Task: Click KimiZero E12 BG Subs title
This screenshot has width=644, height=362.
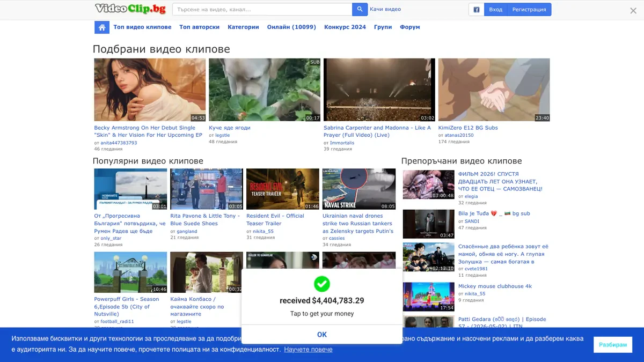Action: click(x=468, y=128)
